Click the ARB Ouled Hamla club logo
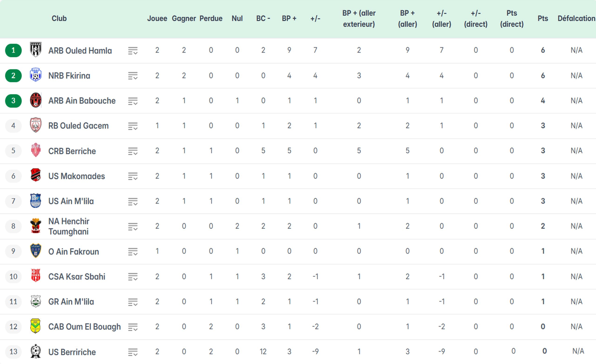Viewport: 596px width, 364px height. [36, 50]
